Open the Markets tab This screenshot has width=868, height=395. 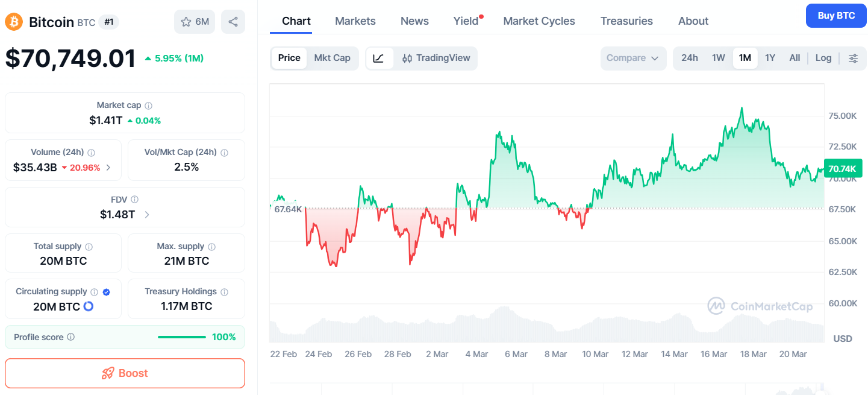355,21
